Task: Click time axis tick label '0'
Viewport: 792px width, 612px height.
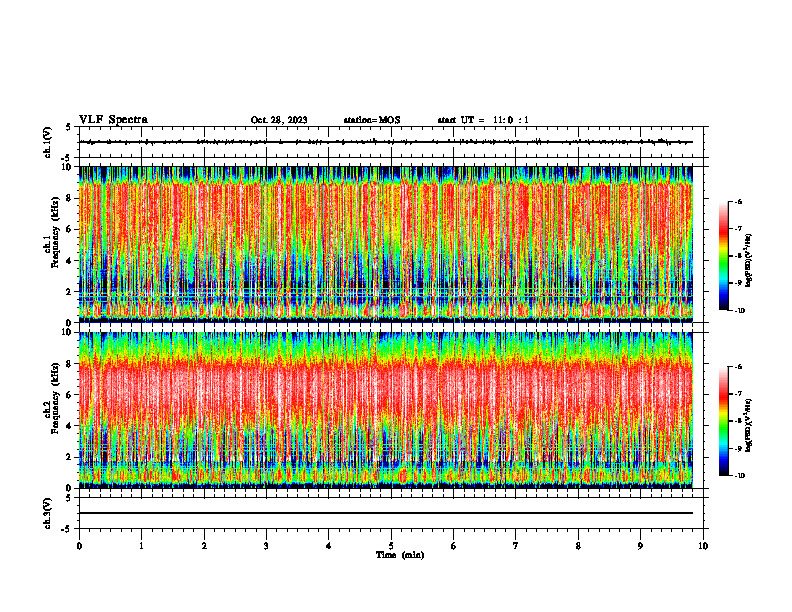Action: pyautogui.click(x=79, y=546)
